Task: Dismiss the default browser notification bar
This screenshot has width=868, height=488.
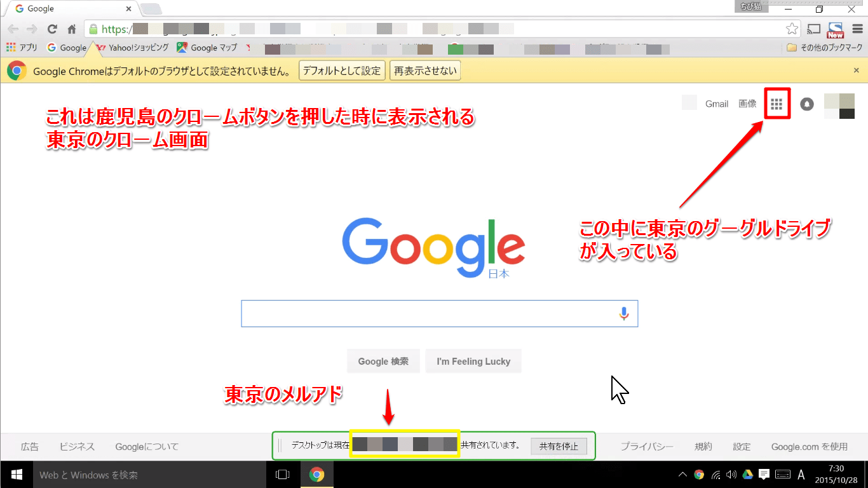Action: pyautogui.click(x=856, y=71)
